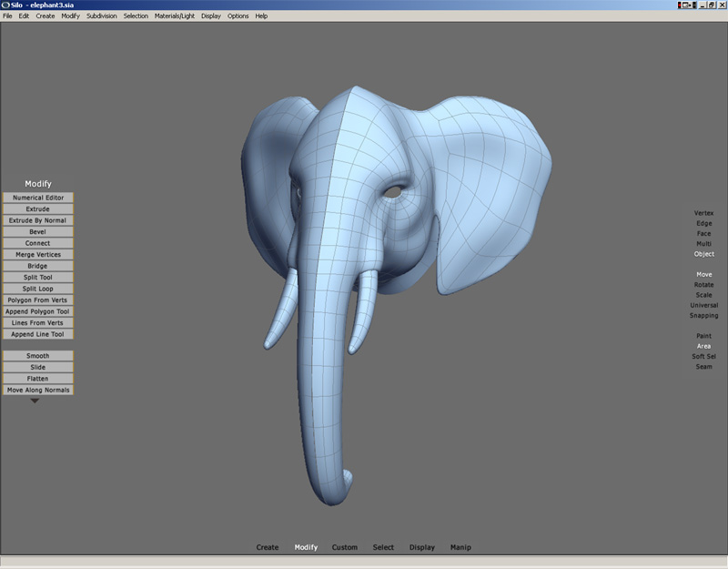Select Paint selection style
Image resolution: width=728 pixels, height=569 pixels.
(703, 335)
